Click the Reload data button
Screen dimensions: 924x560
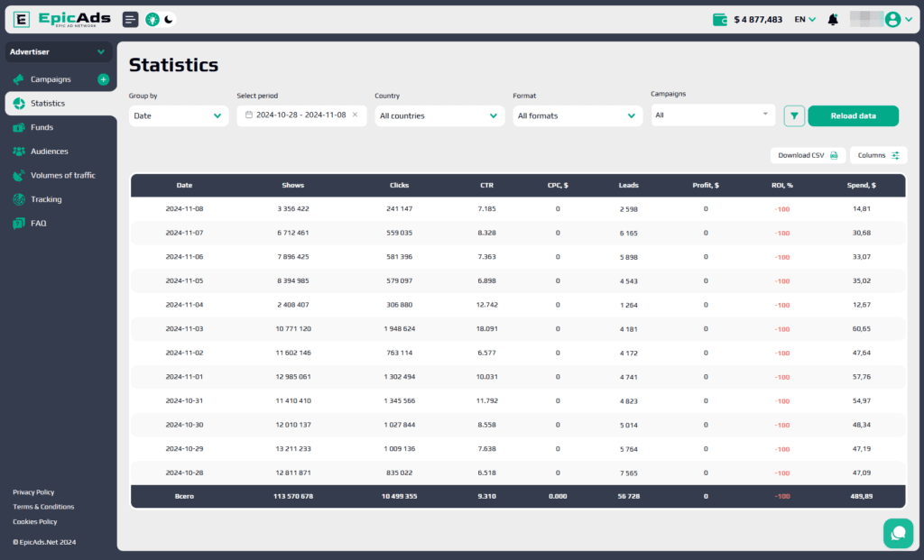(x=854, y=116)
